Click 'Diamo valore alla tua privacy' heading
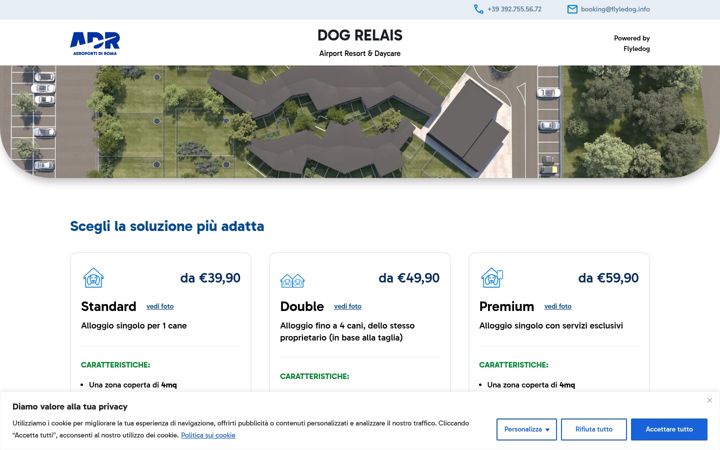The height and width of the screenshot is (450, 720). [70, 406]
